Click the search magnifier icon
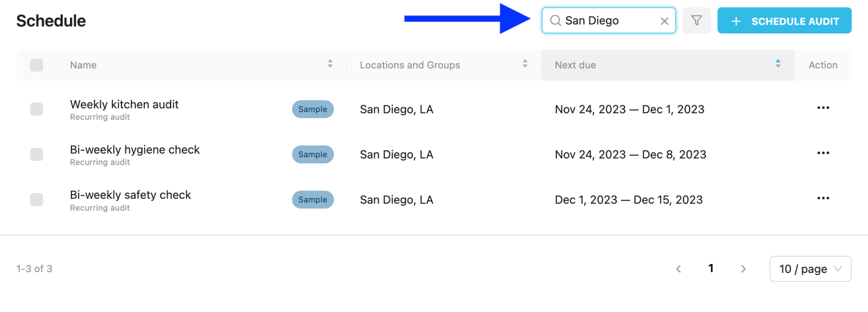 click(555, 20)
